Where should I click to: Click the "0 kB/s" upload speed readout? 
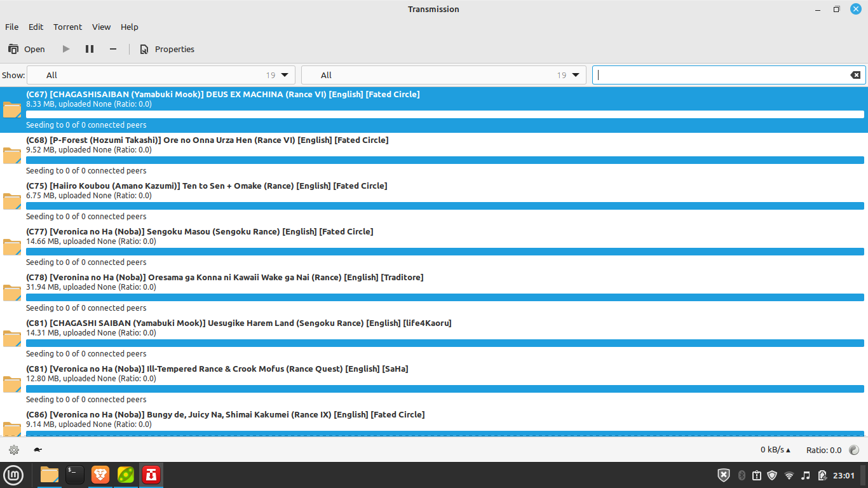pyautogui.click(x=775, y=450)
